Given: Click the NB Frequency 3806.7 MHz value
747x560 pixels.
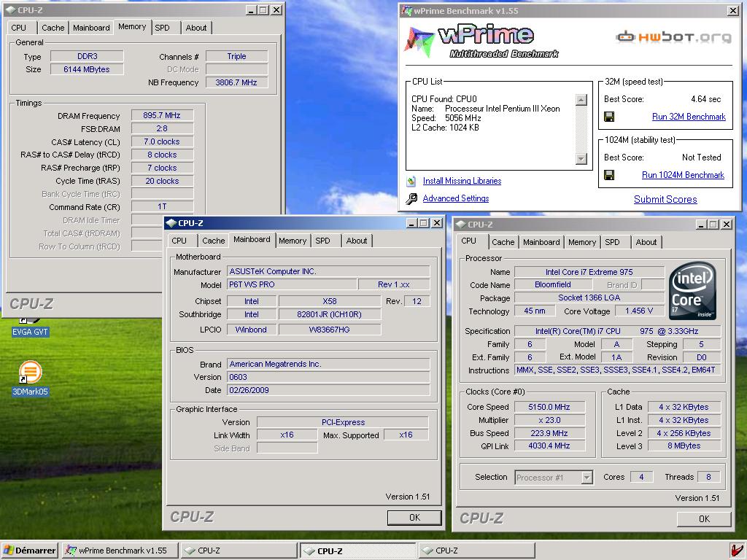Looking at the screenshot, I should click(236, 82).
